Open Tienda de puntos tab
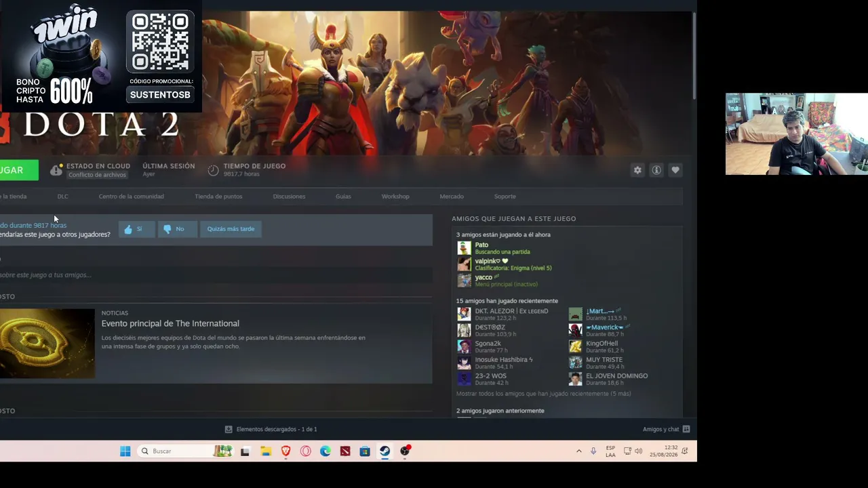 [218, 197]
